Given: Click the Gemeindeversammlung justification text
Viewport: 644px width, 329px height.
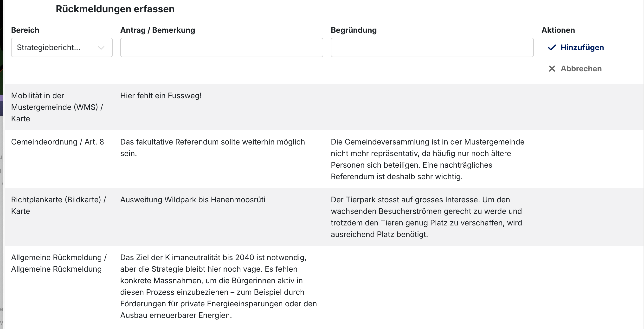Looking at the screenshot, I should pyautogui.click(x=427, y=159).
